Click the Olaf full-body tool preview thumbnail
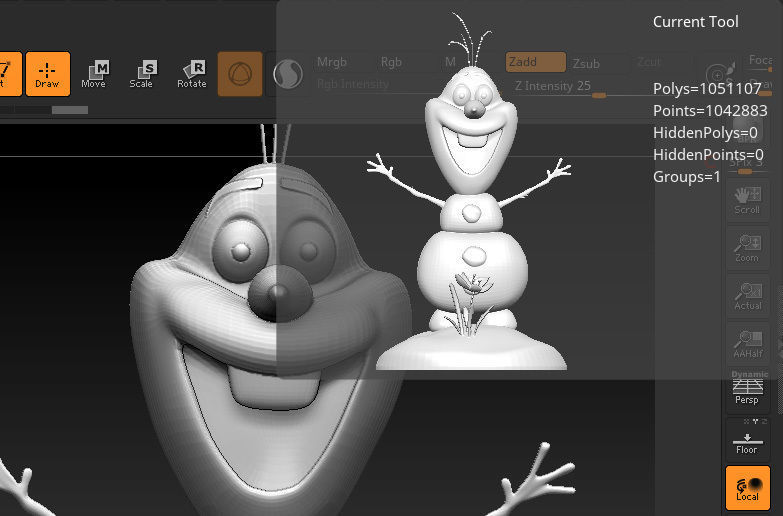 [x=471, y=192]
